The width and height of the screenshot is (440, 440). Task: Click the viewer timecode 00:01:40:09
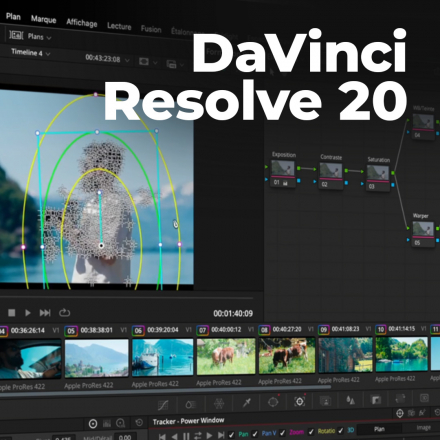233,313
